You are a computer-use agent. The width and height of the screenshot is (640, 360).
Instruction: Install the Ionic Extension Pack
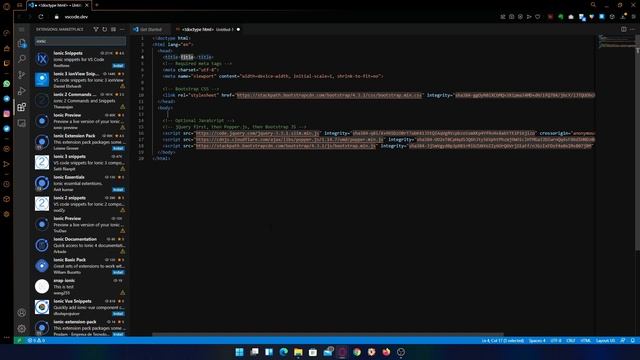pyautogui.click(x=118, y=148)
